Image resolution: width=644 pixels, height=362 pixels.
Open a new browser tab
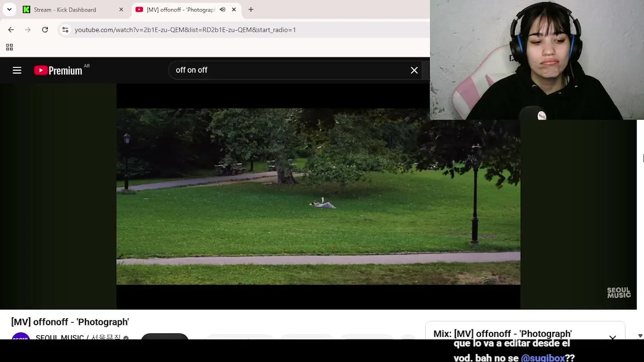pyautogui.click(x=251, y=10)
